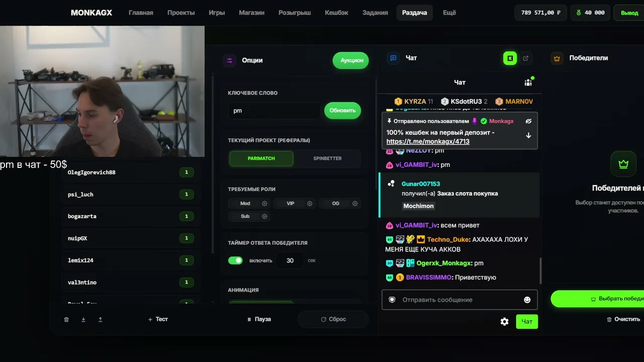Click the large green crown icon
The height and width of the screenshot is (362, 644).
623,164
